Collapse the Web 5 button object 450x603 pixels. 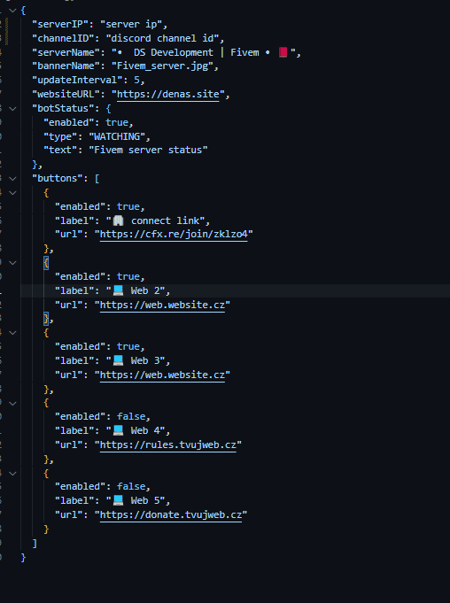[13, 473]
